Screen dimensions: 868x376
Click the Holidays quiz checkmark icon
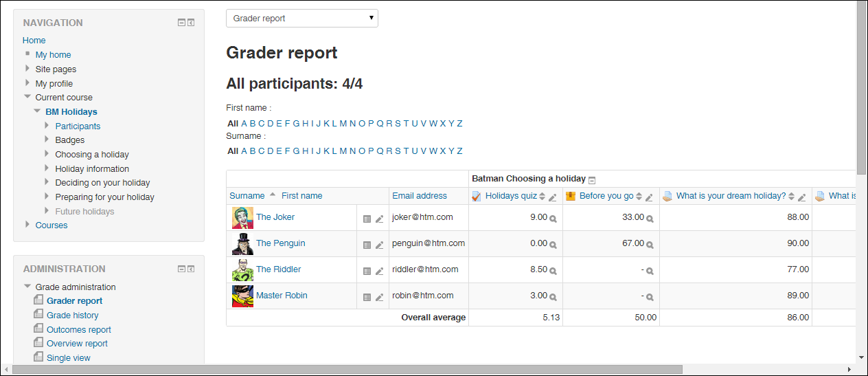tap(477, 197)
